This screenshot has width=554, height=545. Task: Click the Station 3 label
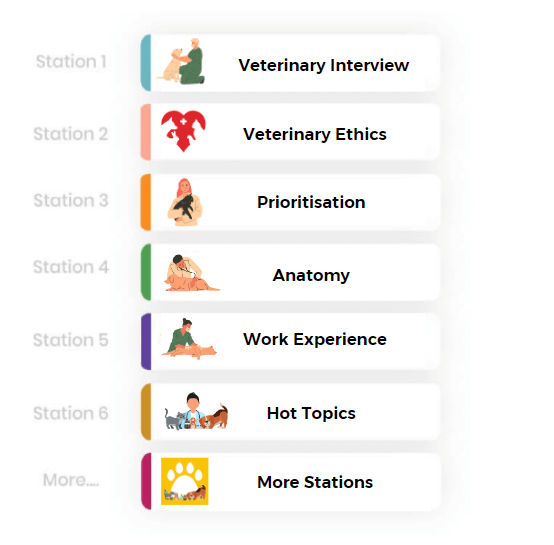tap(71, 200)
